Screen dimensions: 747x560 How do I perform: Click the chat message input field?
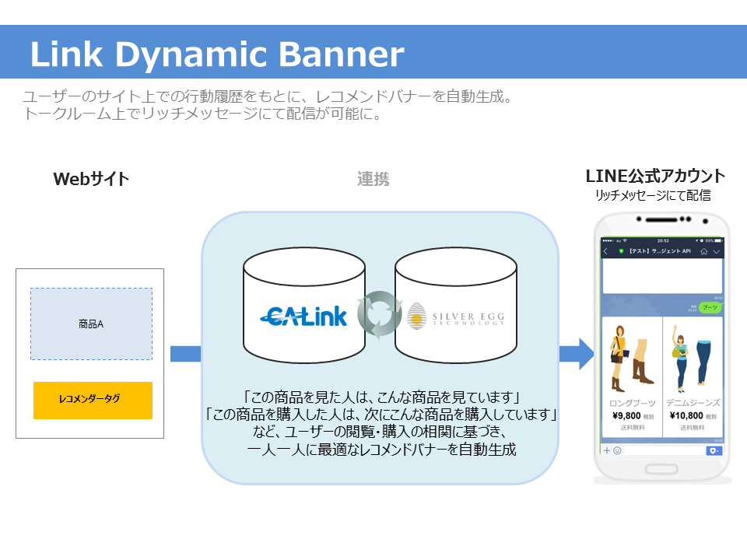(x=664, y=450)
